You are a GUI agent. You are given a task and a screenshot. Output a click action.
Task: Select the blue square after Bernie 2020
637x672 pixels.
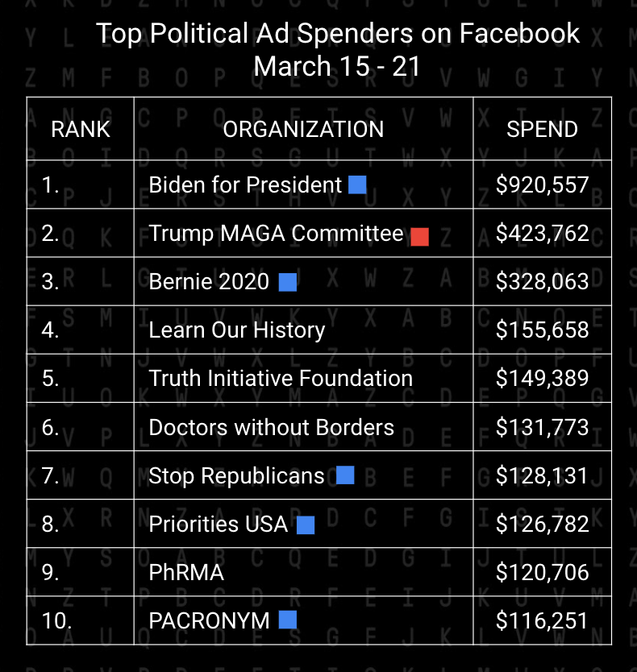(x=288, y=282)
